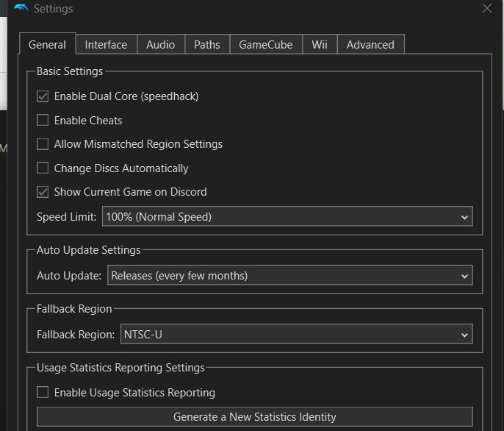Go to the GameCube tab
The height and width of the screenshot is (431, 504).
pos(266,45)
